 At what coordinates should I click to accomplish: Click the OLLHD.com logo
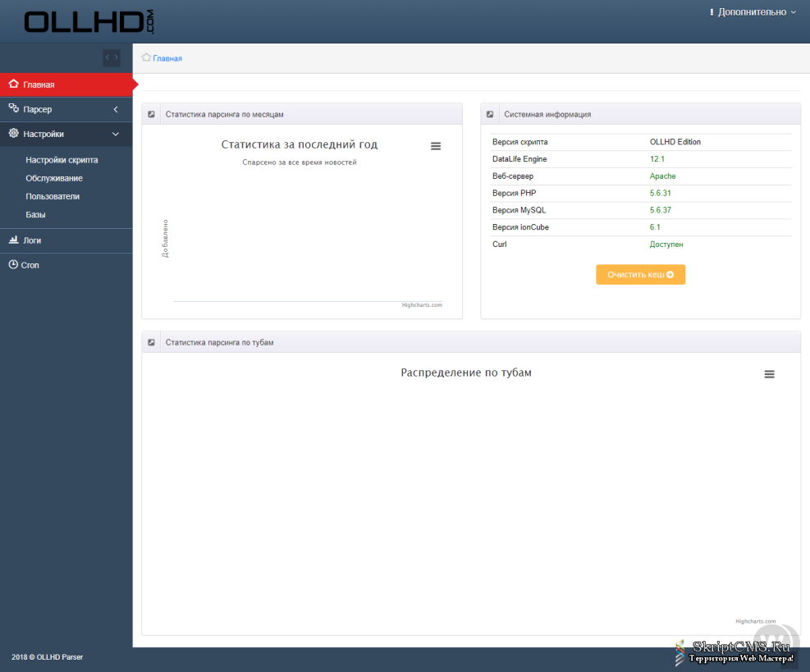(89, 22)
